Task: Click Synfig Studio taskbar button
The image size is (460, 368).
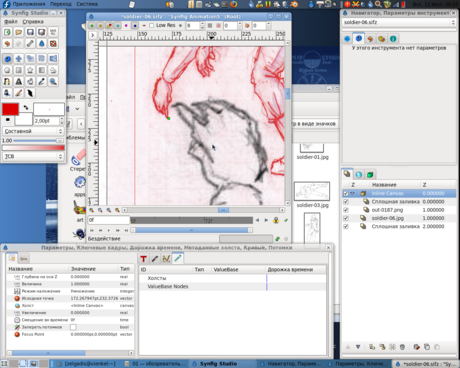Action: coord(223,364)
